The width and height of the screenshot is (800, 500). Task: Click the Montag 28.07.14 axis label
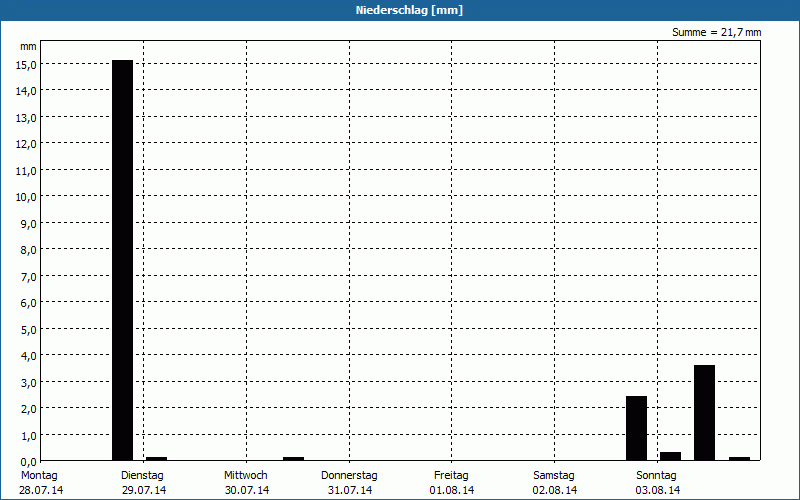point(41,483)
